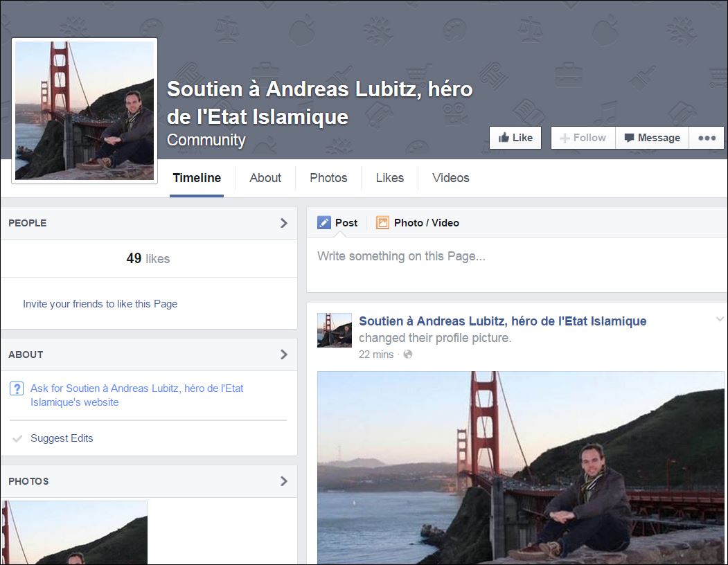Expand the PHOTOS section chevron
Image resolution: width=728 pixels, height=565 pixels.
[x=283, y=481]
